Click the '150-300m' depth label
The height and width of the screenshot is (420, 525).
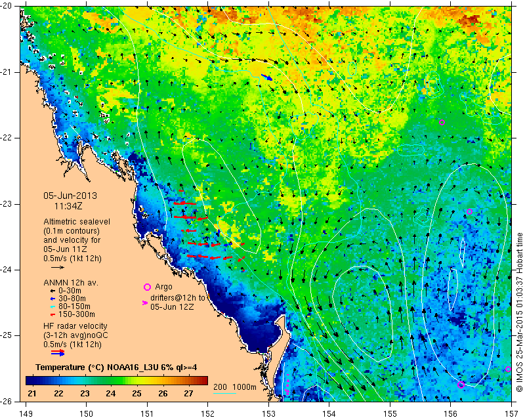(77, 314)
